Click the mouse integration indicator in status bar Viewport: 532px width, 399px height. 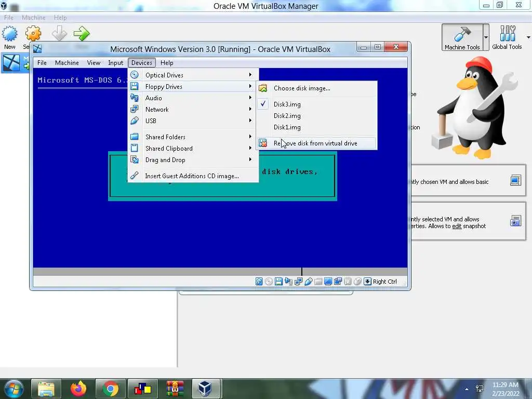[x=357, y=281]
